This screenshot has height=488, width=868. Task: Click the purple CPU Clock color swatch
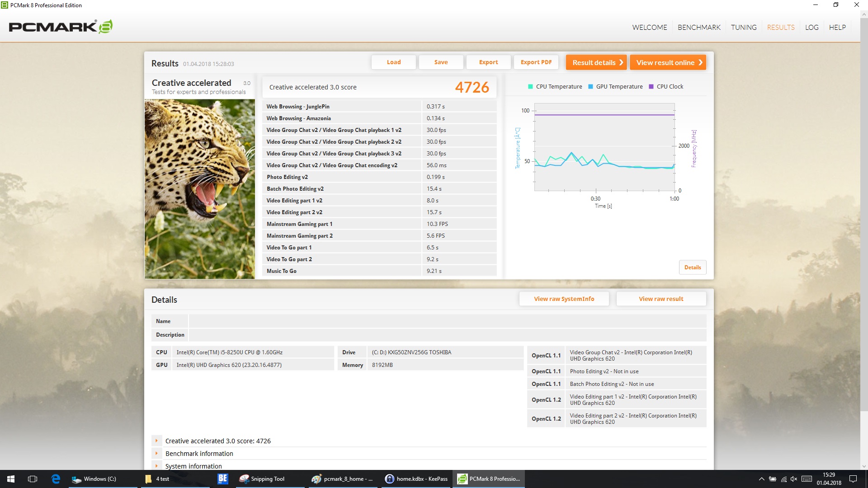651,87
